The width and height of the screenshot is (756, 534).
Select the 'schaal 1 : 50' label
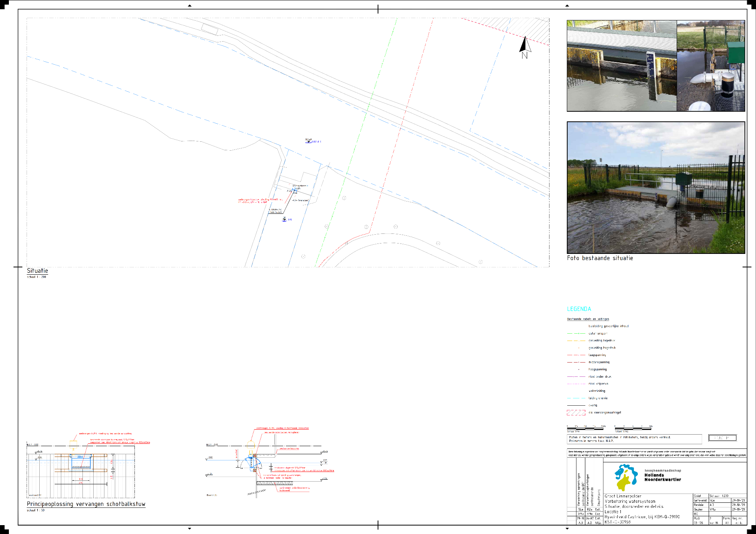coord(35,510)
